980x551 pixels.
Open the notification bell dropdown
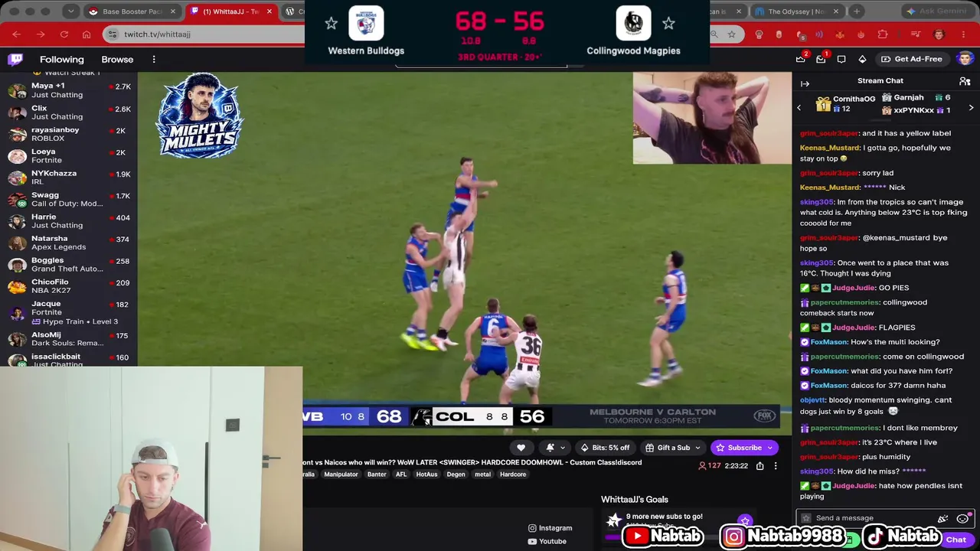[x=556, y=448]
